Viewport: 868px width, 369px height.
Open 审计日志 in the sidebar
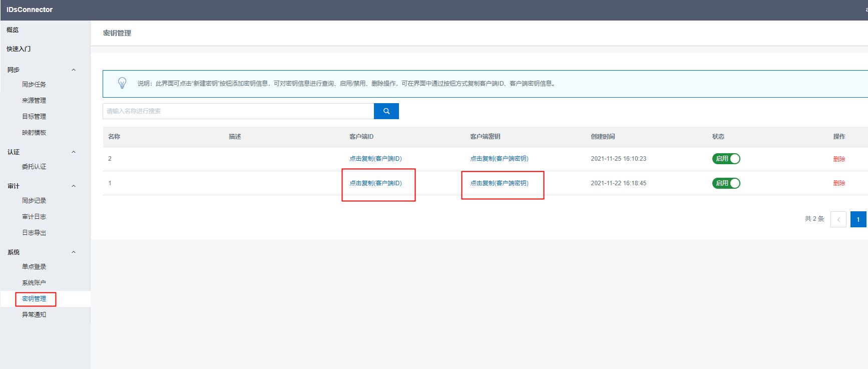[x=34, y=217]
